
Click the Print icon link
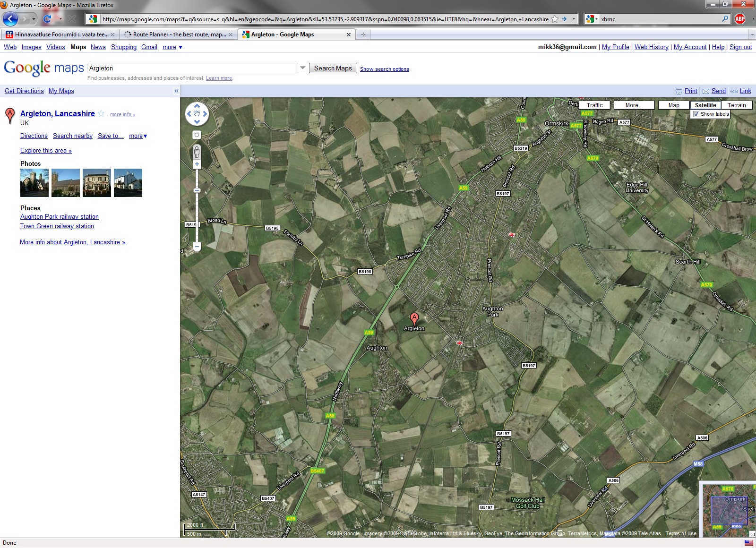coord(679,91)
